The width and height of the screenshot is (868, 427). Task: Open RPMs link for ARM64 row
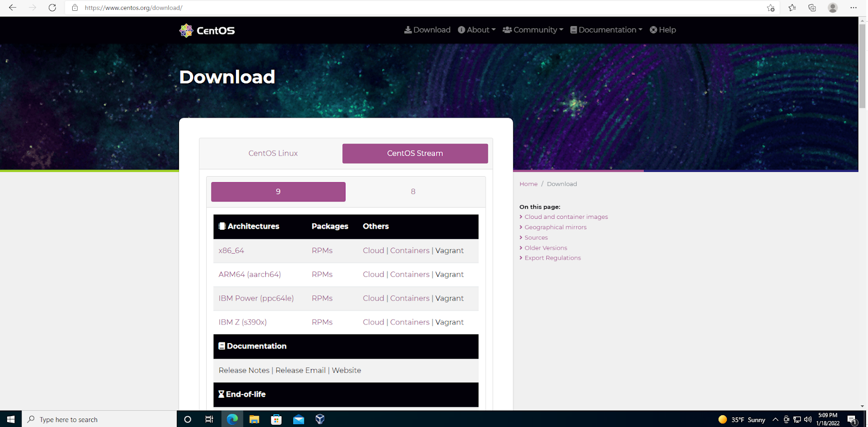[322, 274]
